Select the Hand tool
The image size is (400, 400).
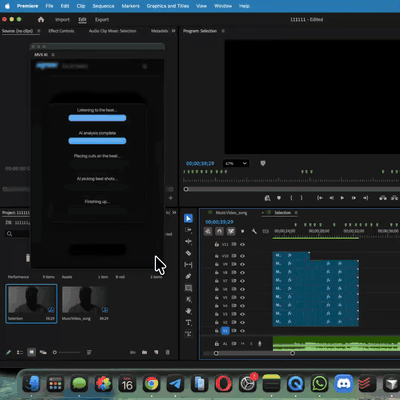tap(188, 311)
